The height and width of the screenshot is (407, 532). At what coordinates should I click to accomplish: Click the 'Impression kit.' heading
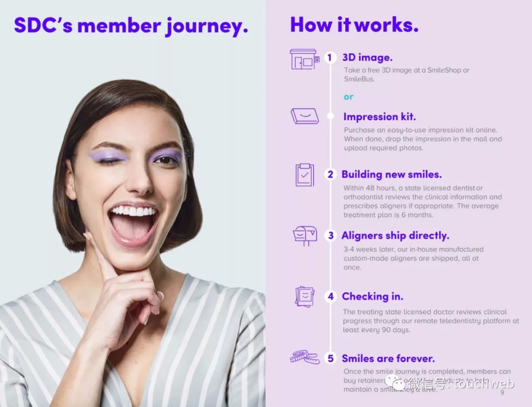(379, 117)
